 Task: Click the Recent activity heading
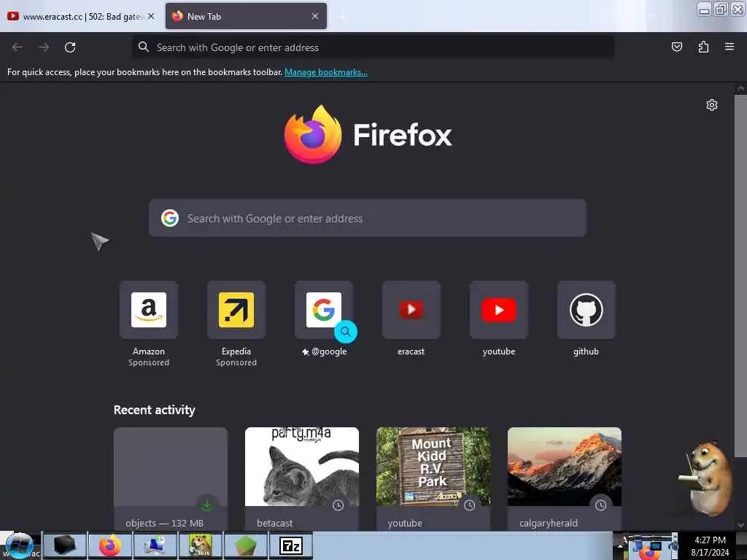click(155, 410)
